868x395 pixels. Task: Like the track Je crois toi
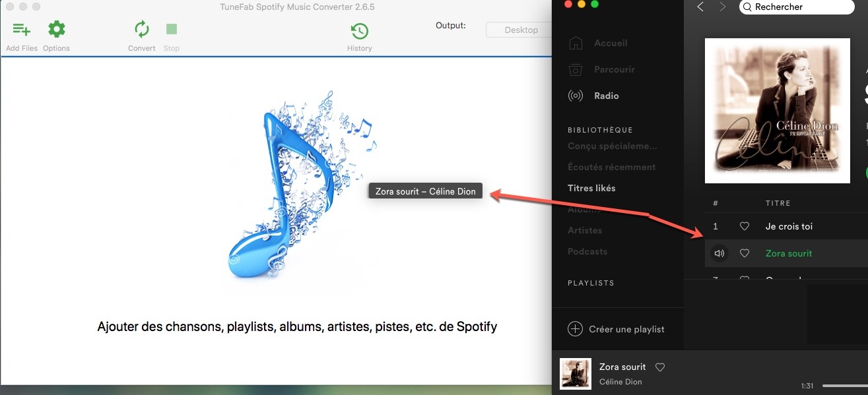tap(745, 226)
